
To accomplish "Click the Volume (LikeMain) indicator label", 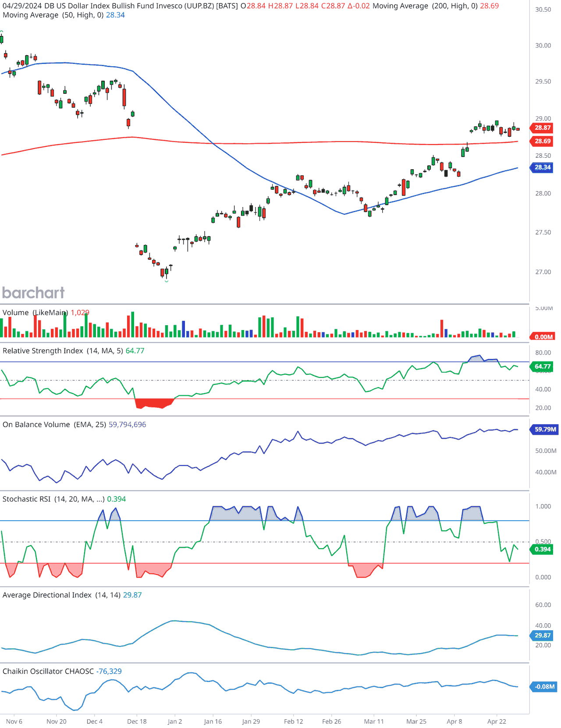I will coord(35,313).
